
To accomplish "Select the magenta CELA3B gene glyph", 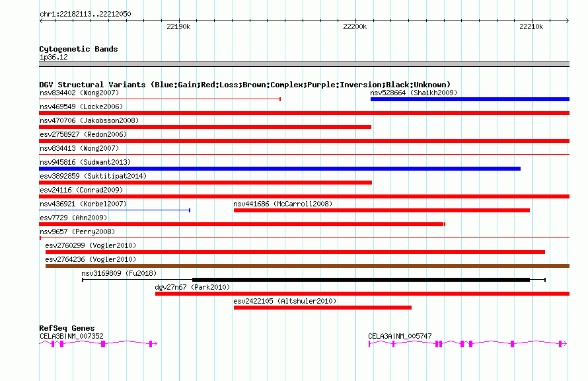I will (x=98, y=343).
